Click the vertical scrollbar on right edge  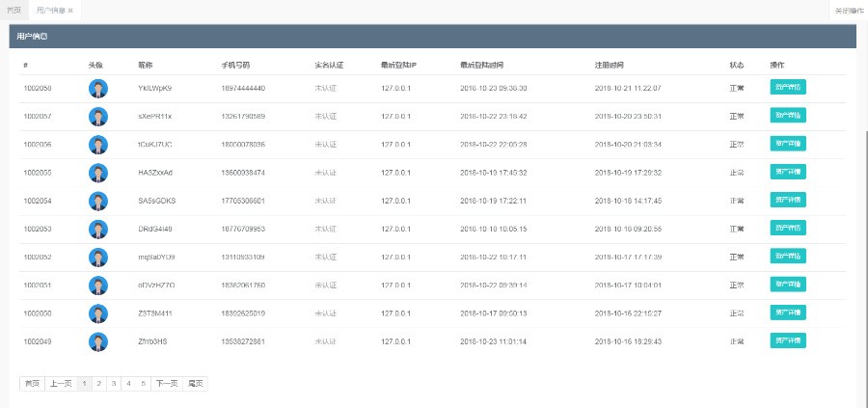pyautogui.click(x=864, y=193)
